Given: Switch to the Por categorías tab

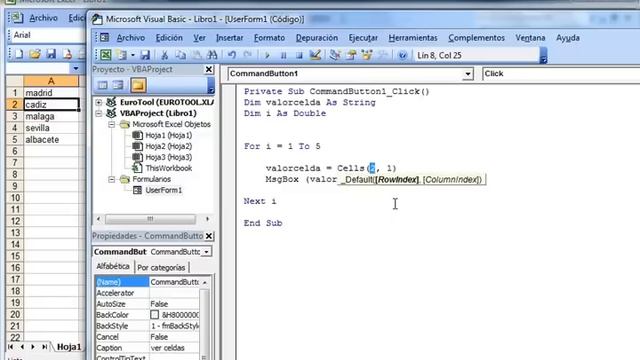Looking at the screenshot, I should coord(161,268).
